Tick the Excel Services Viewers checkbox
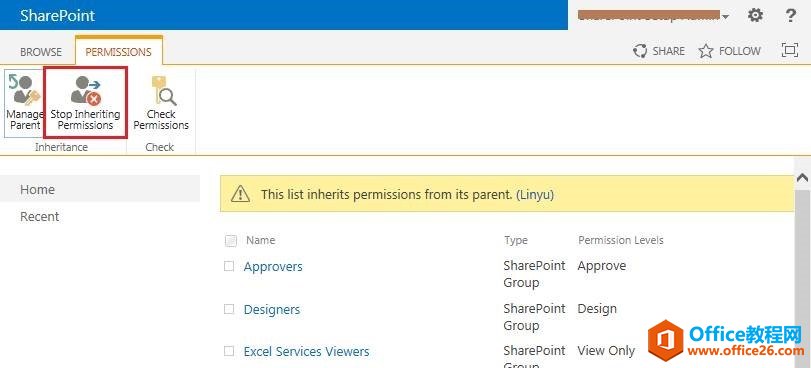The width and height of the screenshot is (811, 368). pyautogui.click(x=229, y=351)
